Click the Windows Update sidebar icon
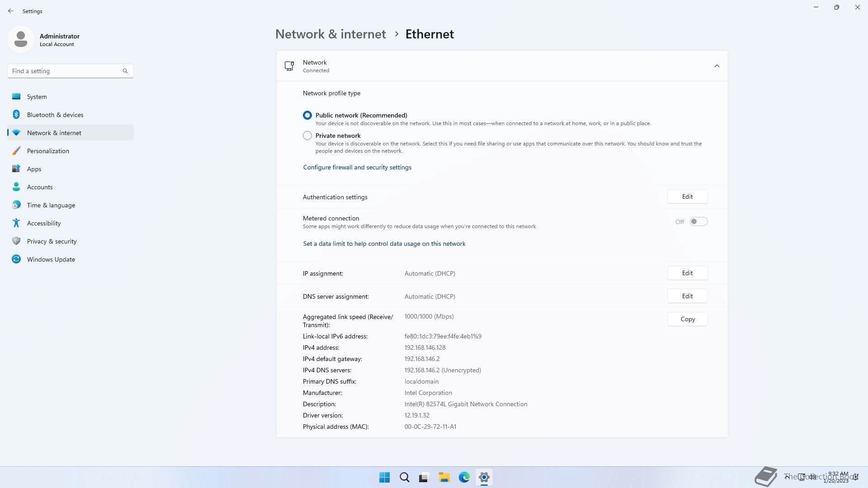Image resolution: width=868 pixels, height=488 pixels. point(16,259)
